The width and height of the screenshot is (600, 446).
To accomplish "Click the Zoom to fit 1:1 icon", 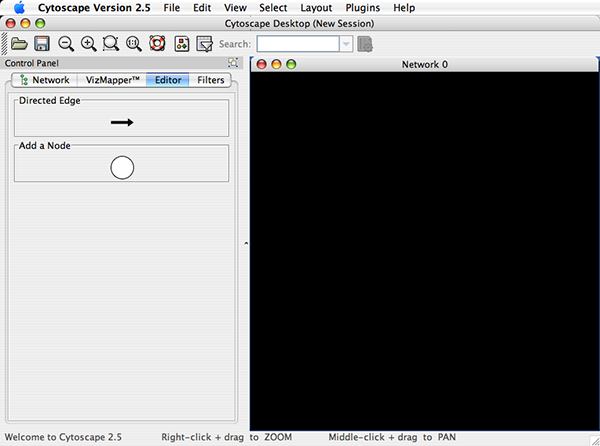I will [x=134, y=44].
